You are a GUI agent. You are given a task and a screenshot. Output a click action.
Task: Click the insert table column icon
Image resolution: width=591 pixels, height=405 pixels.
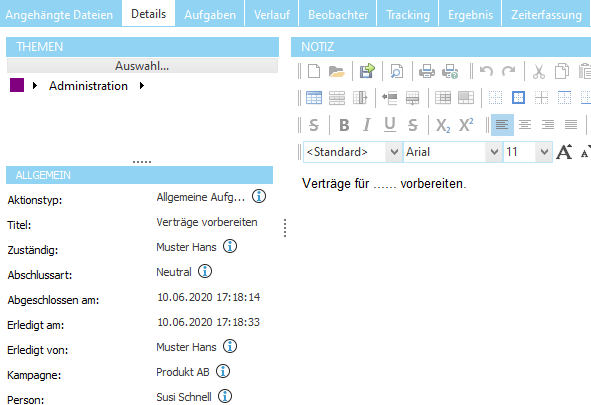click(360, 98)
